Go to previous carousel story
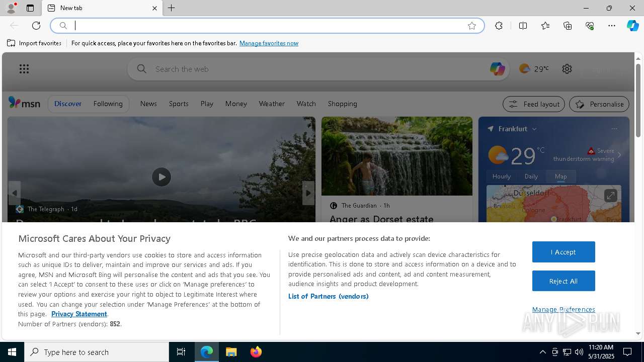This screenshot has width=644, height=362. [15, 193]
